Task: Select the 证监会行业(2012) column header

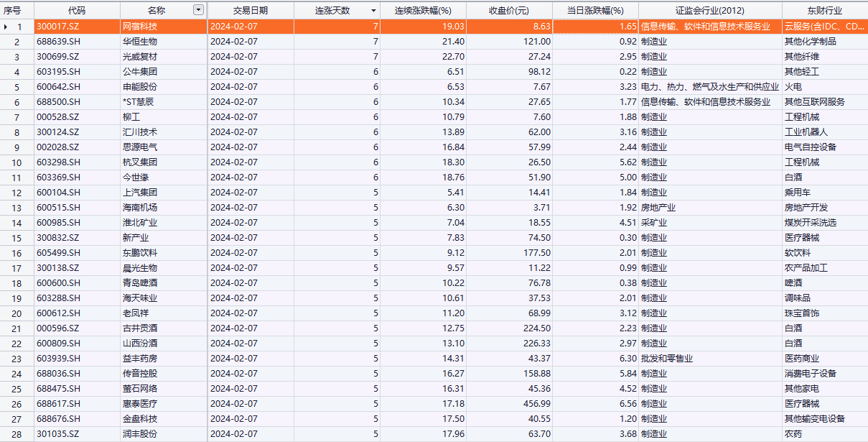Action: tap(710, 11)
